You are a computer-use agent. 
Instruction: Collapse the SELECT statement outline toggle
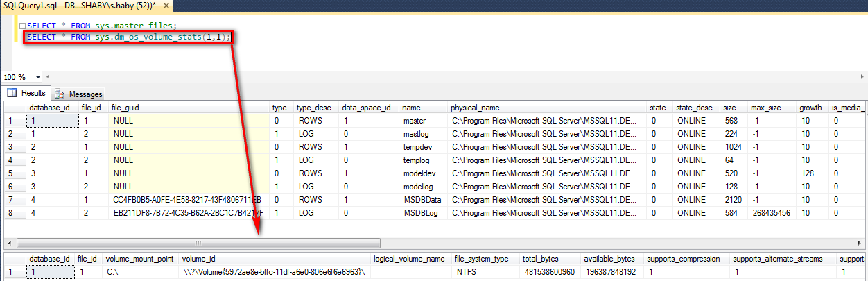(x=22, y=26)
